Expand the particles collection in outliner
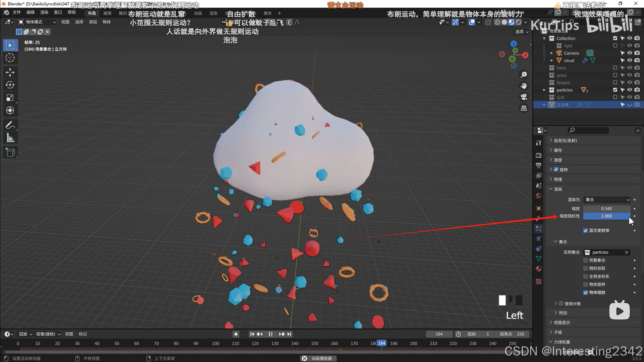644x362 pixels. click(544, 90)
